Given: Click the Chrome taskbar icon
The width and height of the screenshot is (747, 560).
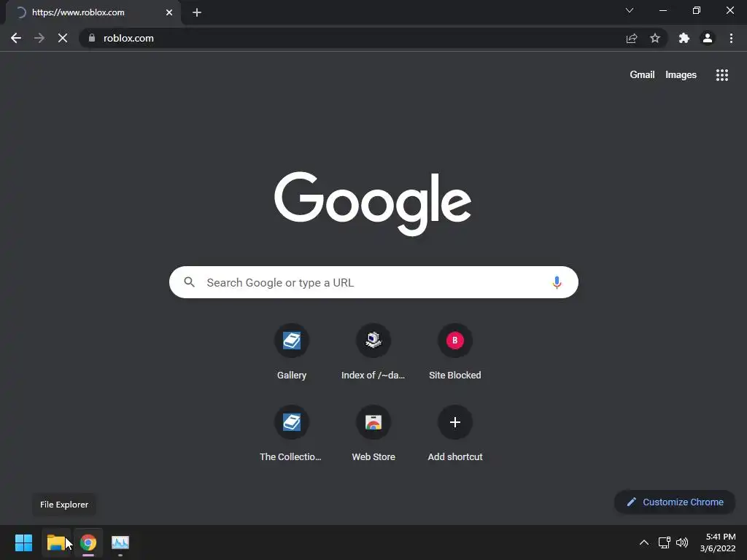Looking at the screenshot, I should click(x=88, y=542).
